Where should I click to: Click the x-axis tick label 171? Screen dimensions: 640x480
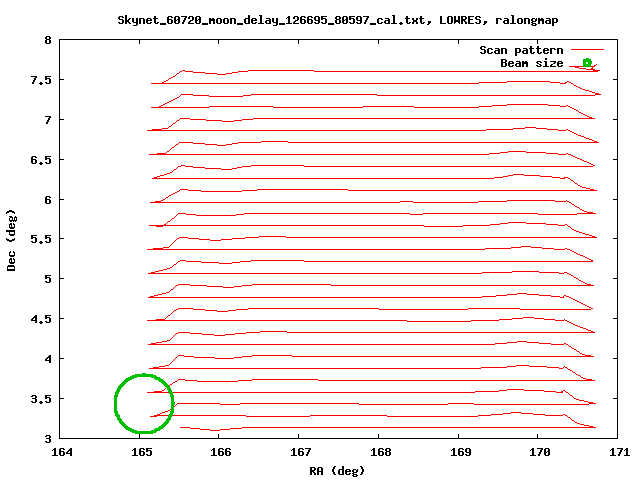619,452
